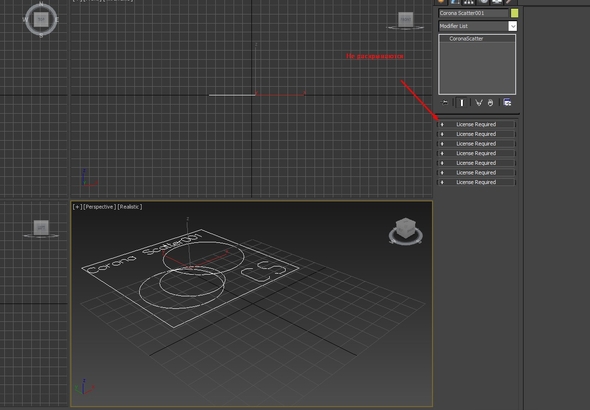Screen dimensions: 590x410
Task: Open the Modifier List dropdown arrow
Action: (x=512, y=26)
